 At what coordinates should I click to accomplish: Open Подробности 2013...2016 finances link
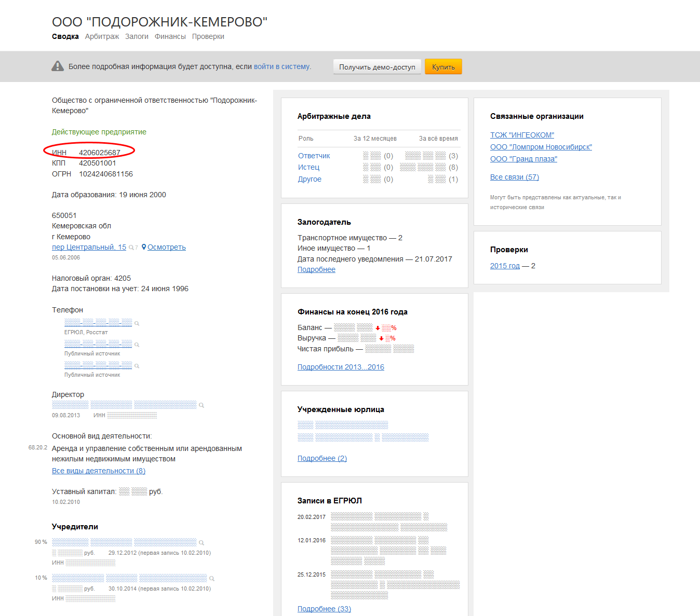[341, 367]
